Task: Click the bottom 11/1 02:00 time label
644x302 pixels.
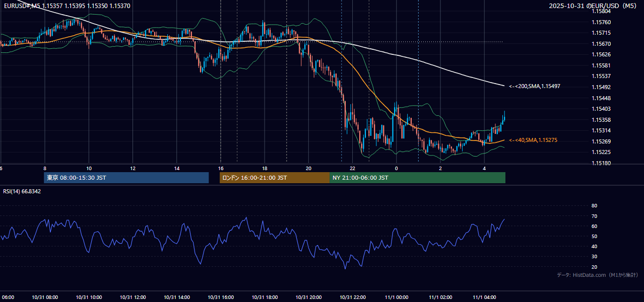Action: [440, 297]
